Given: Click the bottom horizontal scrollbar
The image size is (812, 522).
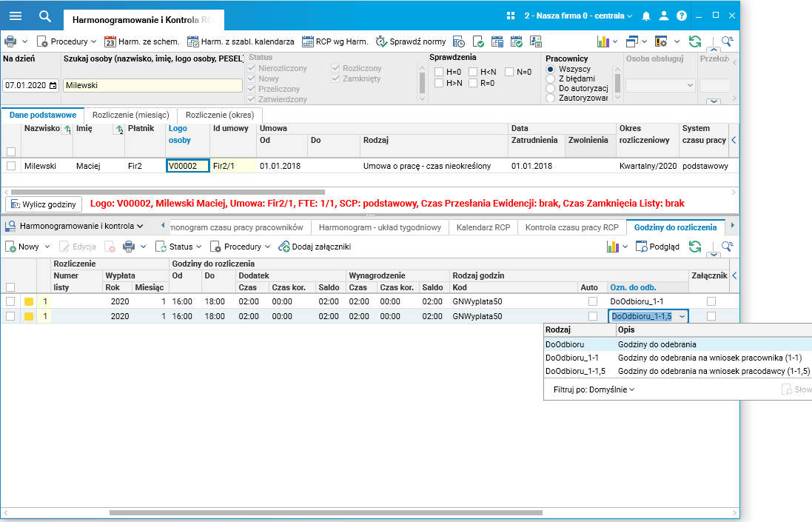Looking at the screenshot, I should [326, 512].
